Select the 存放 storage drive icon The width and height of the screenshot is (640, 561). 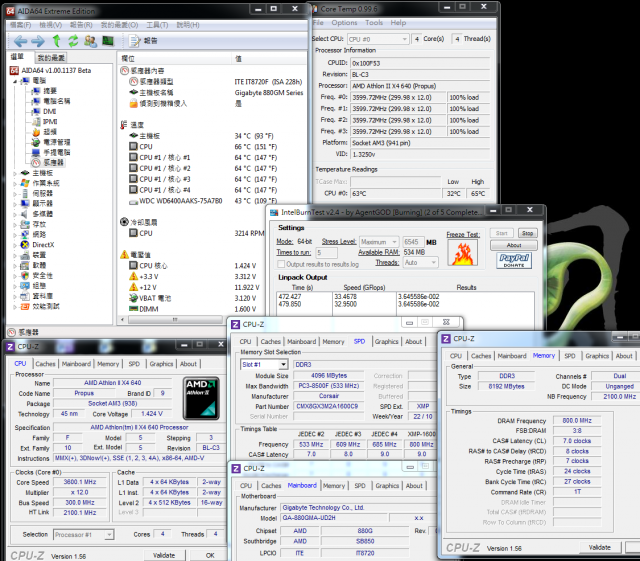point(25,224)
